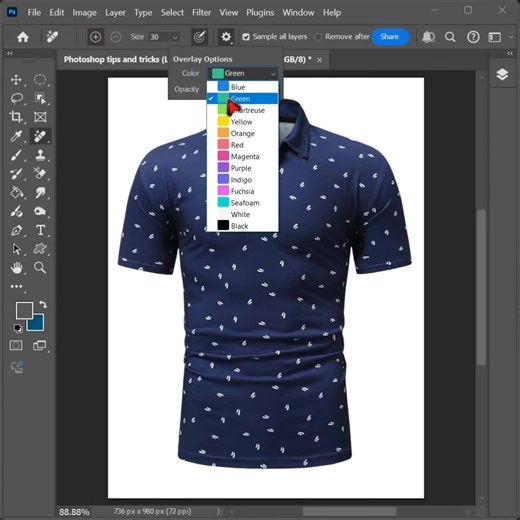Select the Remove tool in toolbar

tap(40, 136)
